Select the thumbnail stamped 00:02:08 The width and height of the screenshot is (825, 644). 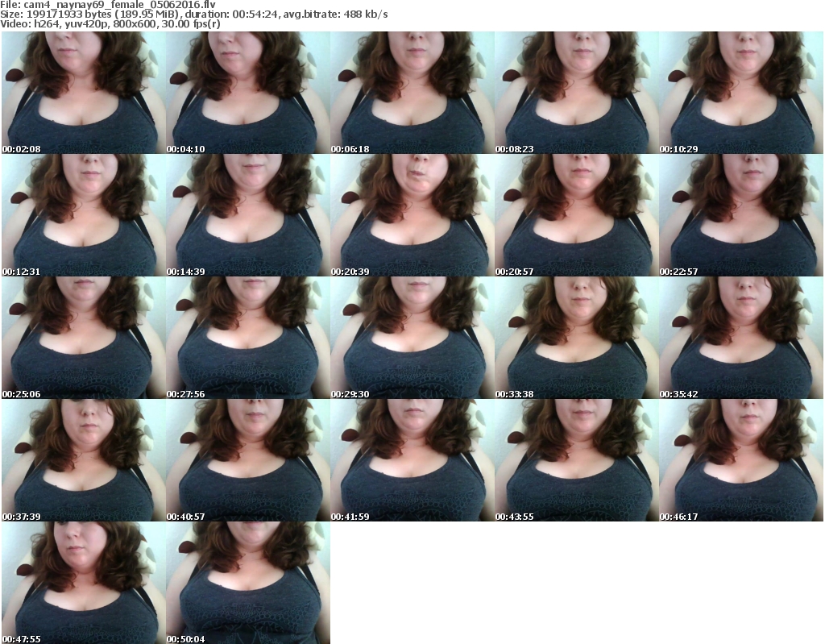pyautogui.click(x=83, y=93)
